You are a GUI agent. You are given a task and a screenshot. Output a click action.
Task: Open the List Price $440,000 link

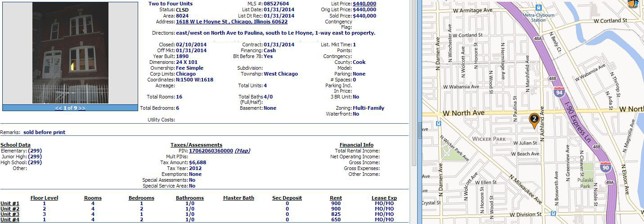(365, 4)
